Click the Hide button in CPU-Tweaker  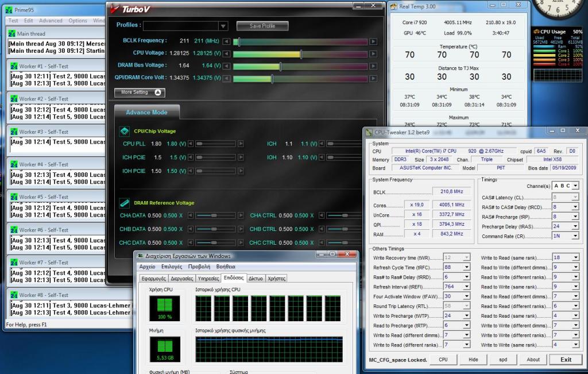tap(473, 360)
